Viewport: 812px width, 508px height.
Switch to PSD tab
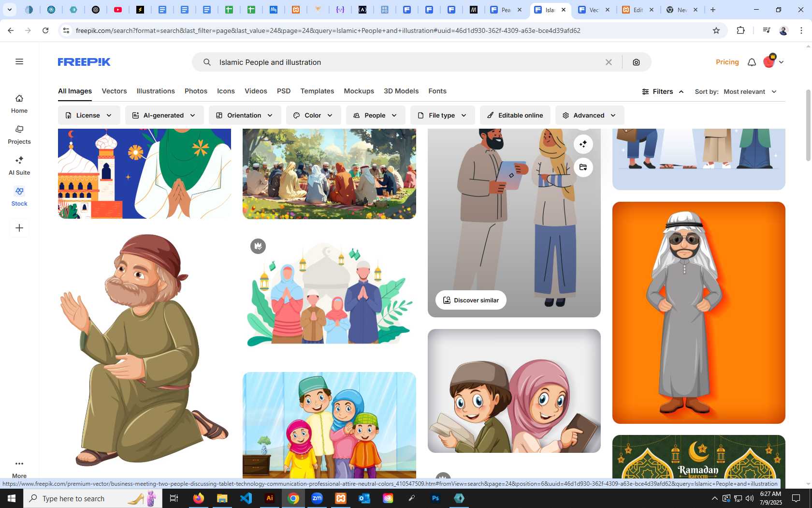(x=284, y=91)
